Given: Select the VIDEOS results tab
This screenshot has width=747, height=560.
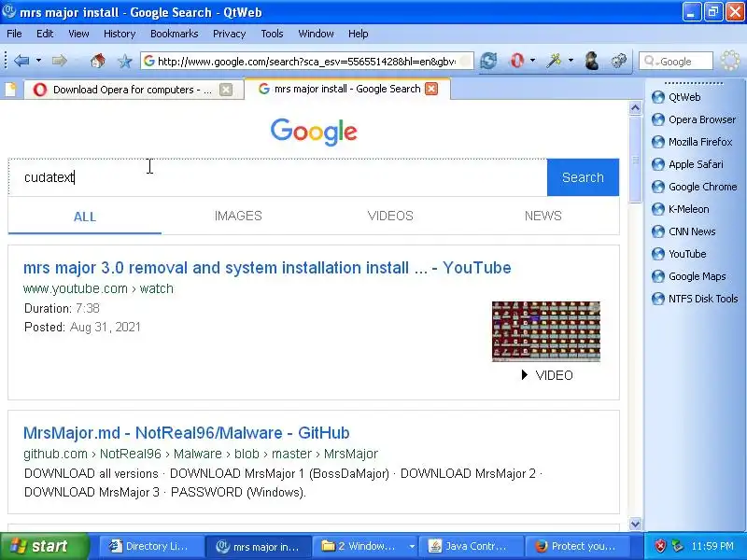Looking at the screenshot, I should click(390, 216).
